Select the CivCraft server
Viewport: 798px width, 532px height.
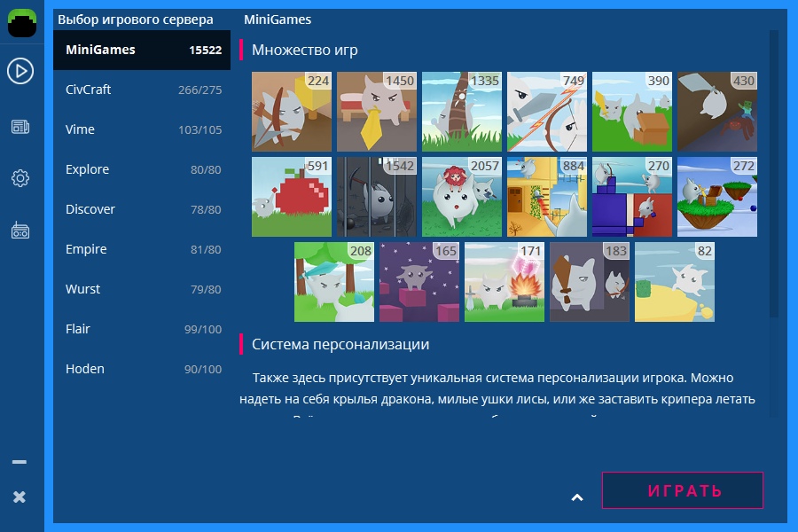(142, 90)
